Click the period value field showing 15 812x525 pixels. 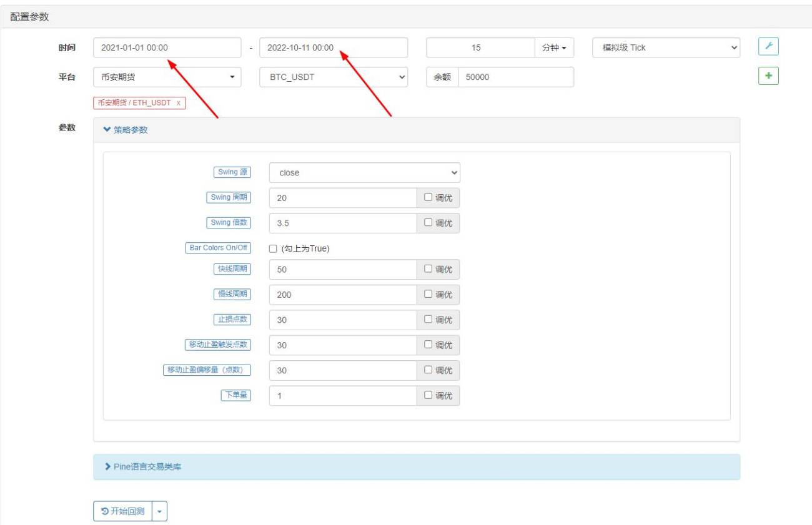(x=480, y=48)
